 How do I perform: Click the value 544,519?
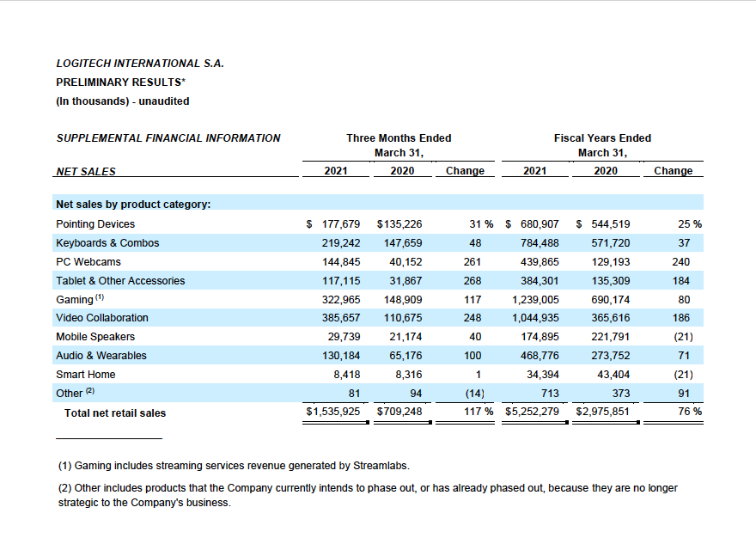coord(611,224)
